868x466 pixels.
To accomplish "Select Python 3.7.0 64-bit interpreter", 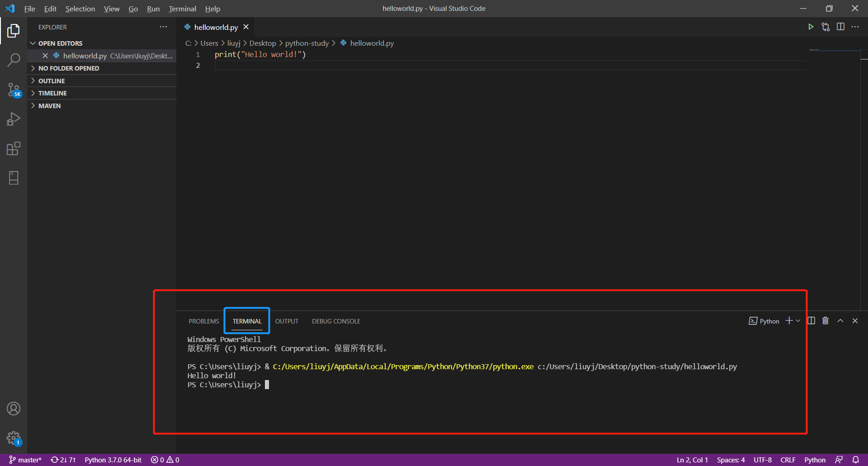I will pos(113,460).
